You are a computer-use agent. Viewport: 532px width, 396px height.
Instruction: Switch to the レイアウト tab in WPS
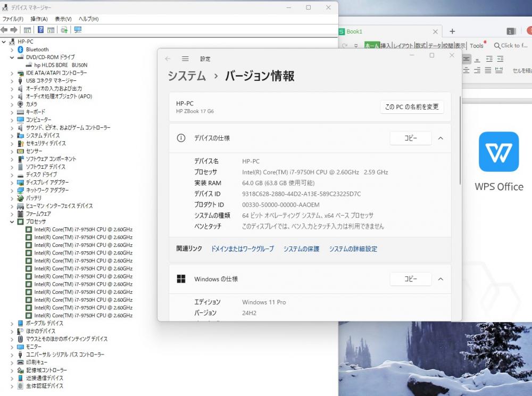[403, 45]
